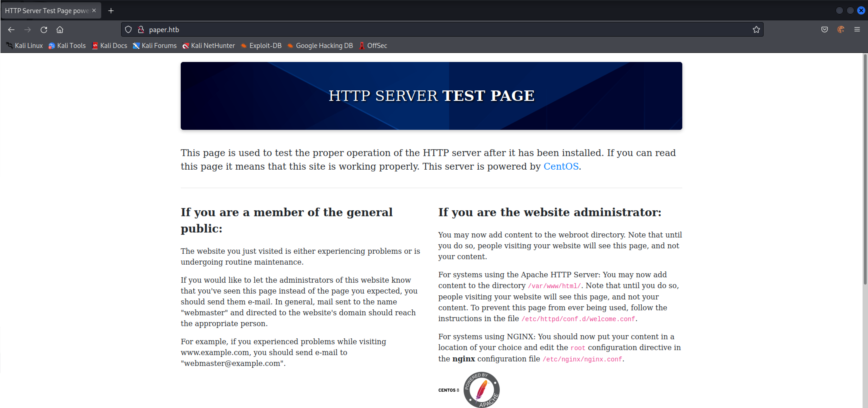
Task: Navigate back to the previous page
Action: (11, 30)
